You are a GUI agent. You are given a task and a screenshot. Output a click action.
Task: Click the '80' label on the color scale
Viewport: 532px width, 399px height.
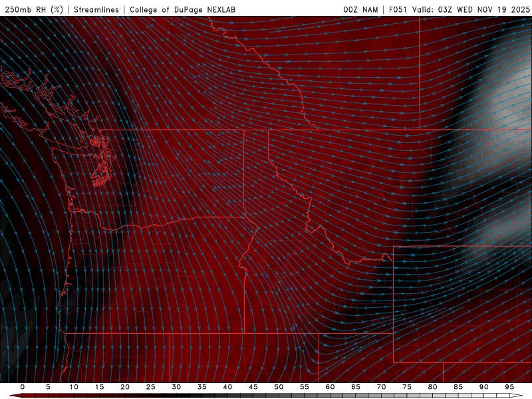tap(432, 387)
